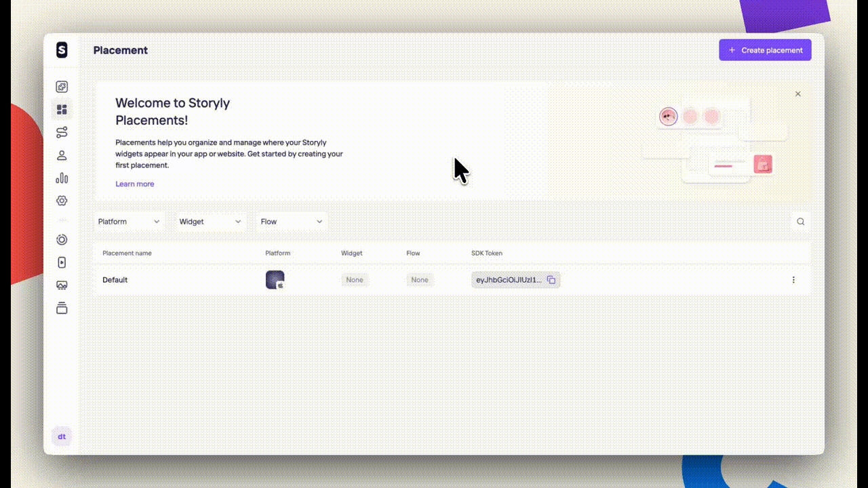Click the Welcome to Storyly Placements heading
The width and height of the screenshot is (868, 488).
[173, 112]
